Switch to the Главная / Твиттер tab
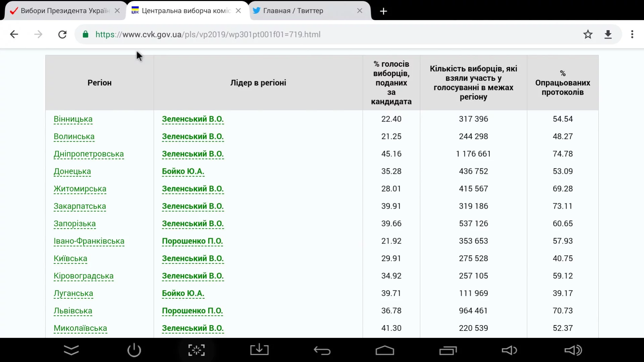The image size is (644, 362). coord(302,11)
